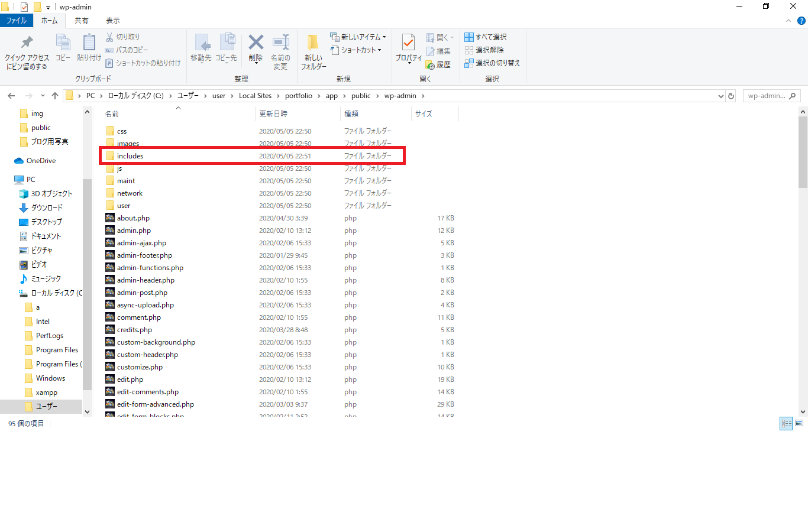Click the Copy ribbon icon
The width and height of the screenshot is (808, 532).
click(63, 48)
